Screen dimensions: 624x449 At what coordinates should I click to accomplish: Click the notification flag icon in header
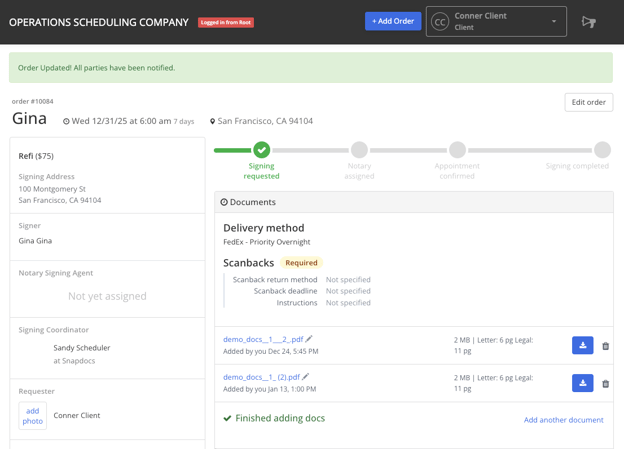pos(589,22)
